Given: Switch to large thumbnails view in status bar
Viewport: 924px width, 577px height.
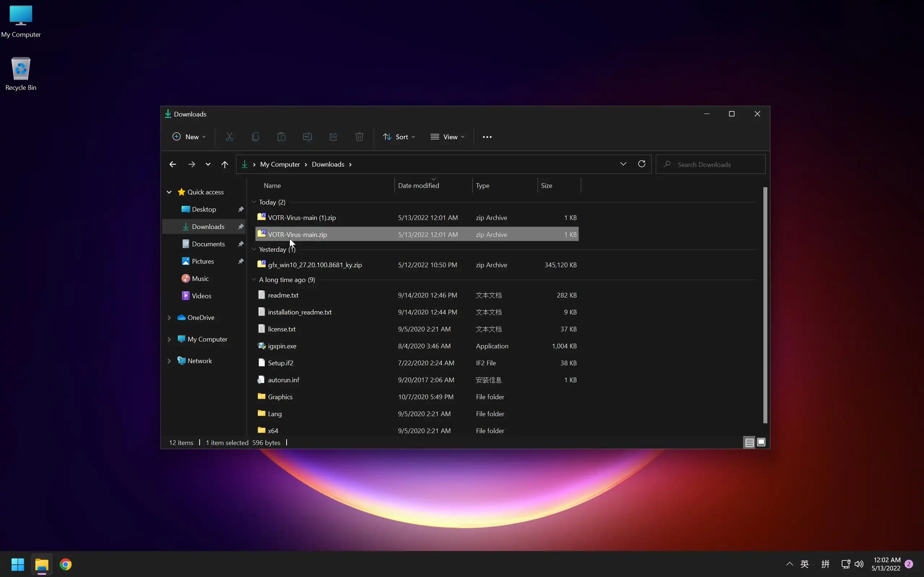Looking at the screenshot, I should tap(761, 442).
